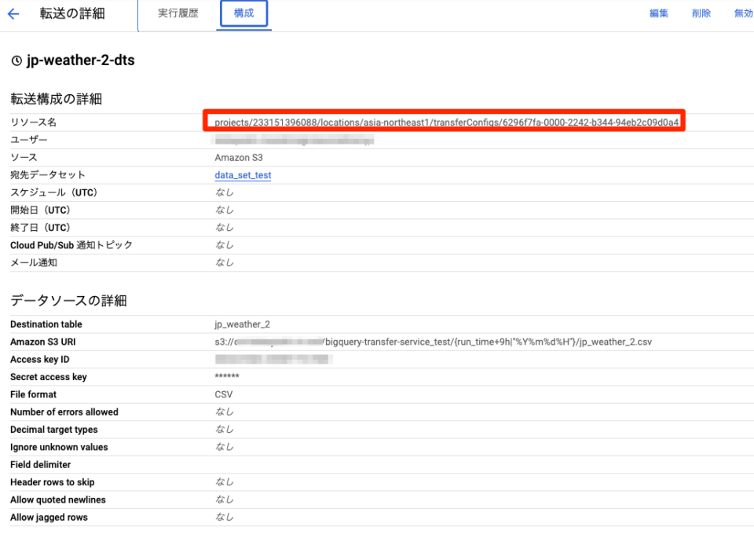The image size is (754, 560).
Task: Click 削除 to delete the transfer config
Action: pos(701,13)
